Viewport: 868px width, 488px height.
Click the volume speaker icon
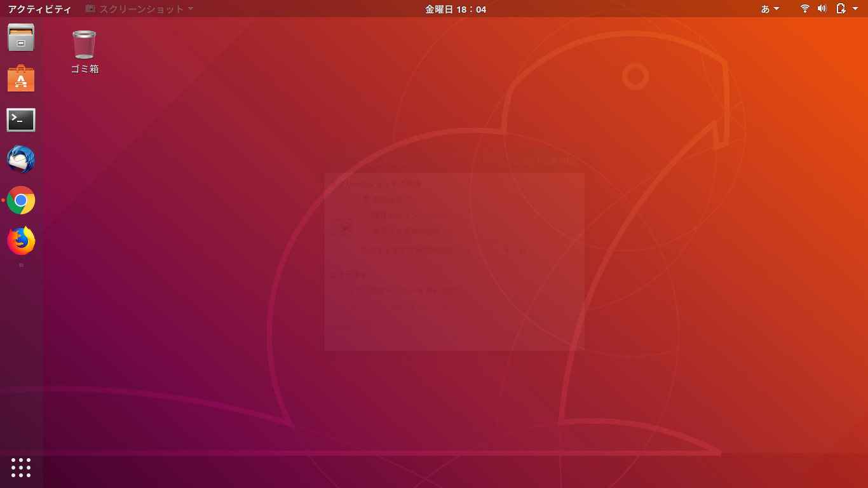click(x=822, y=9)
